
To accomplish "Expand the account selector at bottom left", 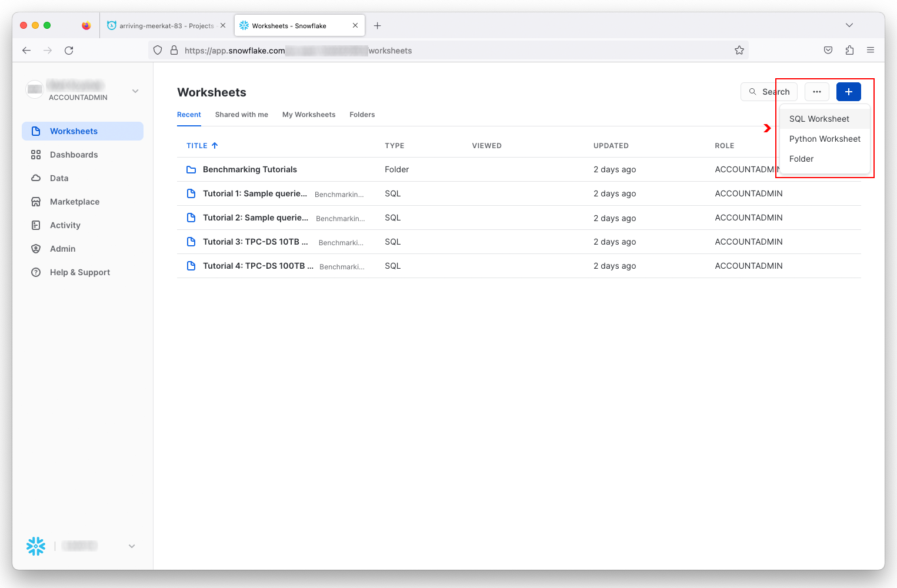I will pos(132,546).
